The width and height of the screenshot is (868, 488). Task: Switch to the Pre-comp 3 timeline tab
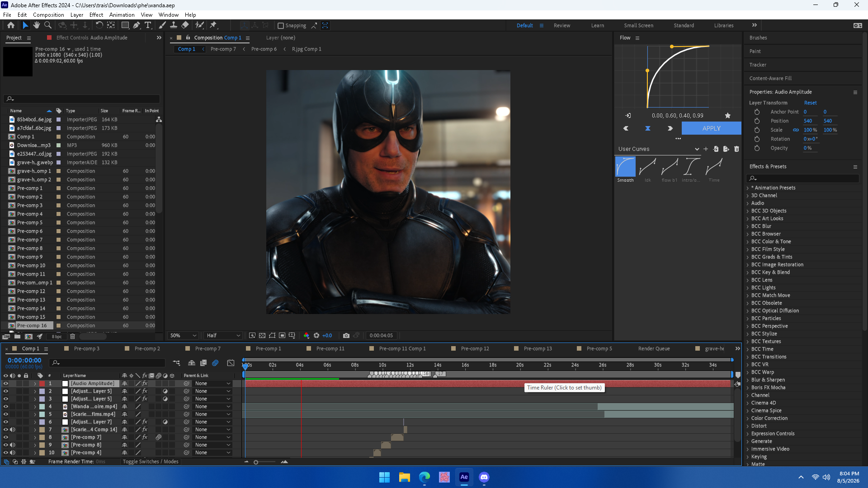point(86,349)
